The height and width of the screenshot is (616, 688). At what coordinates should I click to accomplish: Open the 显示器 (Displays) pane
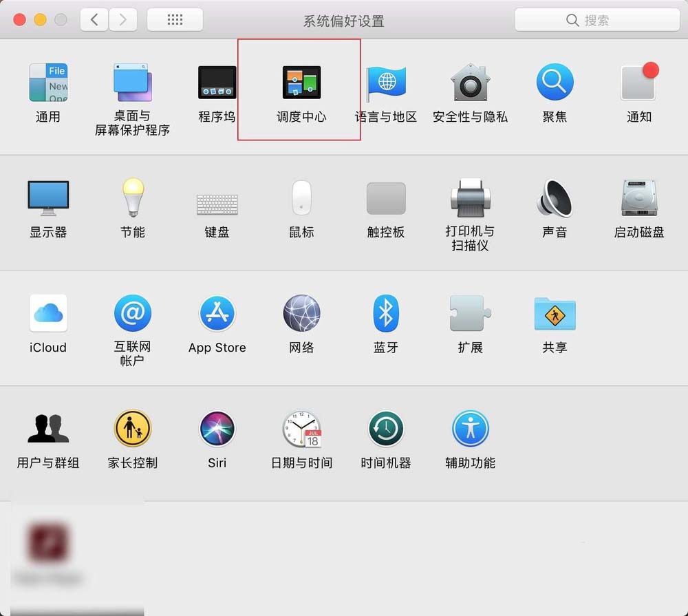(48, 198)
